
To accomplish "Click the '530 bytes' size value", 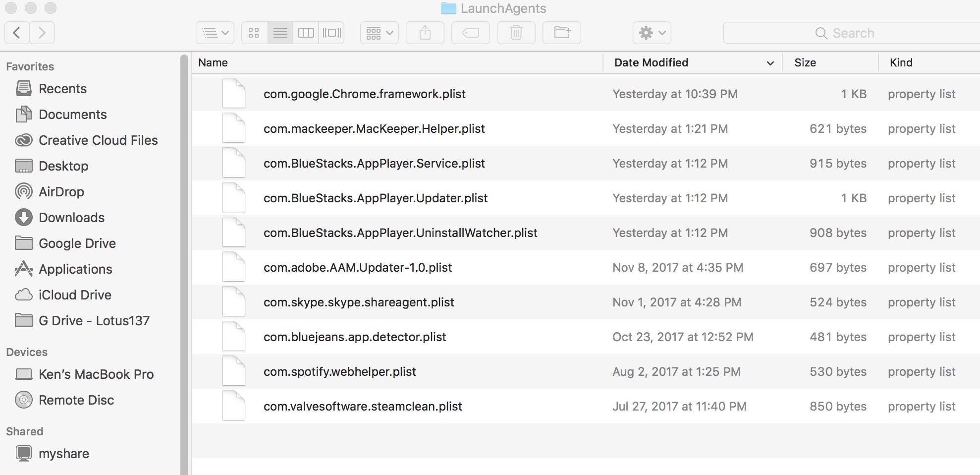I will click(x=838, y=372).
